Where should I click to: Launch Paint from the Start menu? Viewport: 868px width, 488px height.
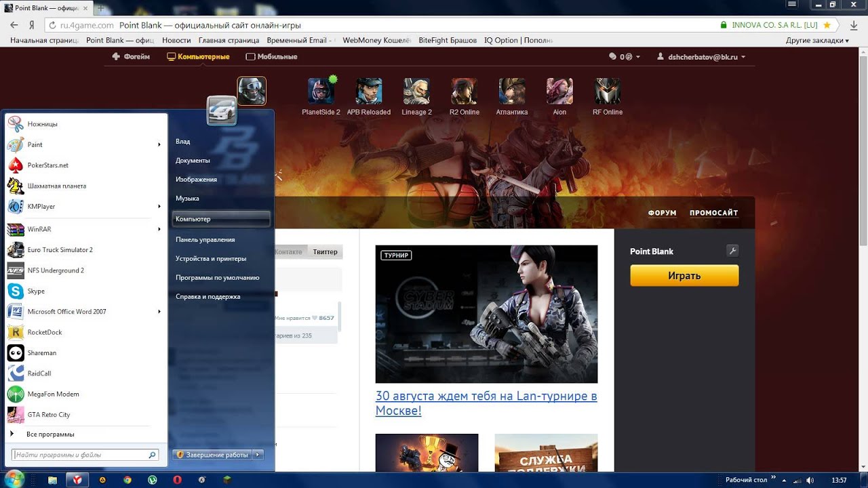[86, 144]
